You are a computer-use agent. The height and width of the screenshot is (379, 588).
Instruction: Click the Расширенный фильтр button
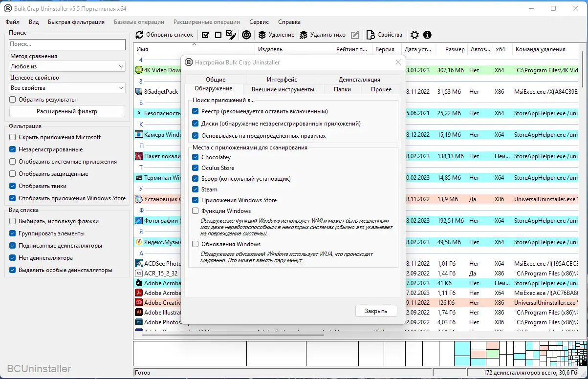pos(67,111)
